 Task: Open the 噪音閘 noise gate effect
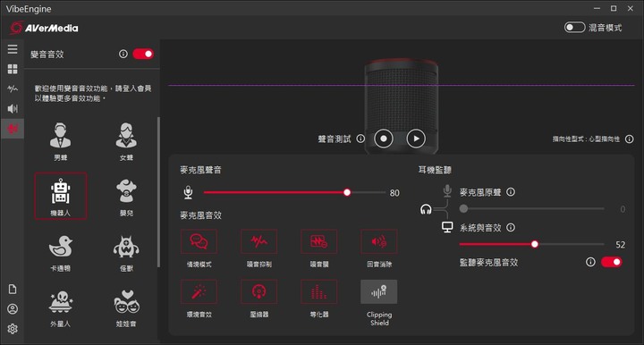(x=318, y=241)
